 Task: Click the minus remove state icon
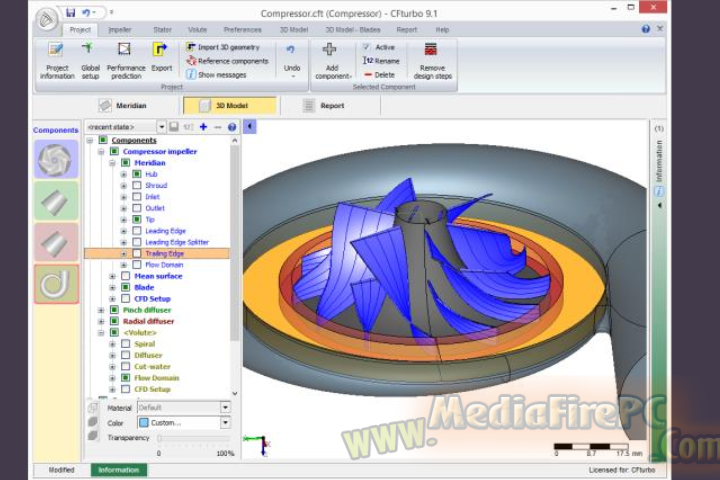[x=218, y=127]
